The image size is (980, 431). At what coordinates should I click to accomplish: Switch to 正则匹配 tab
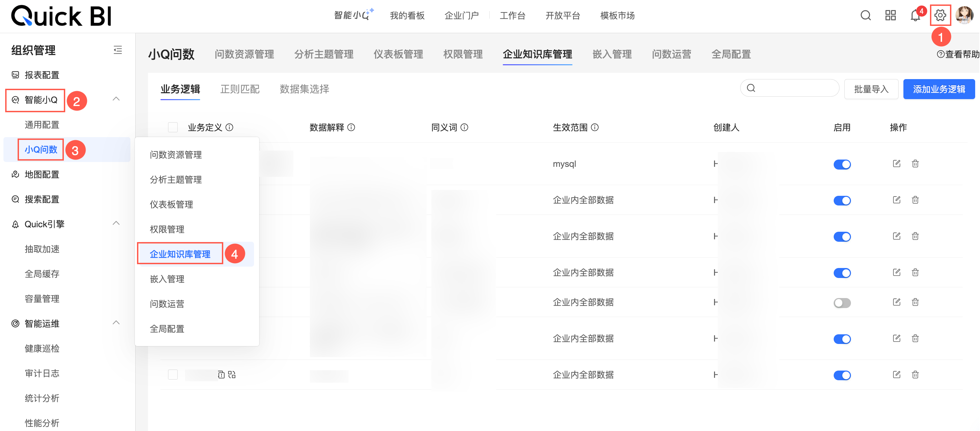240,89
